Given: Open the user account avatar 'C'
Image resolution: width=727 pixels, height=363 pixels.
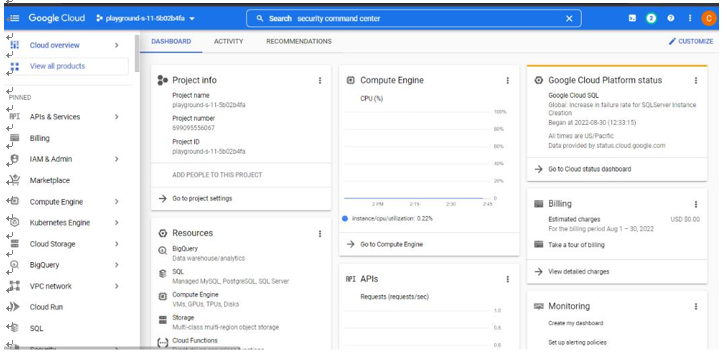Looking at the screenshot, I should [x=708, y=19].
